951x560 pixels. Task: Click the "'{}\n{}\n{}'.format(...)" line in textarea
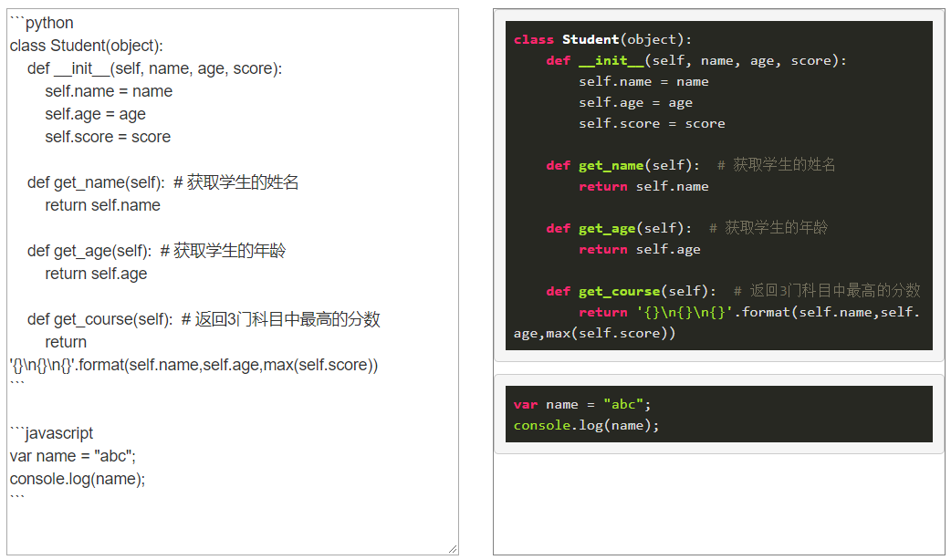pyautogui.click(x=194, y=365)
